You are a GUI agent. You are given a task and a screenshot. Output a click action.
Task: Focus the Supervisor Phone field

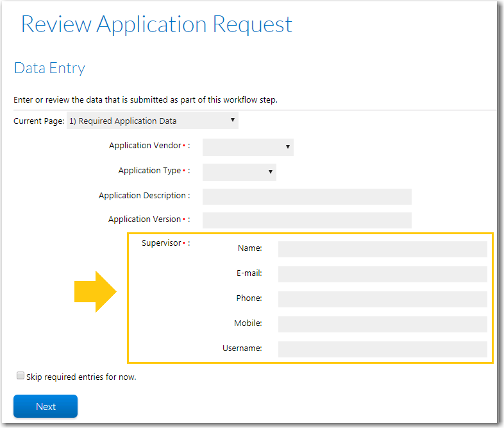point(383,300)
